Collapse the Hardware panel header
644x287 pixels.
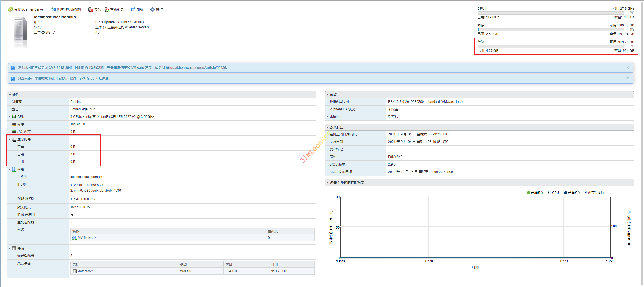tap(10, 95)
